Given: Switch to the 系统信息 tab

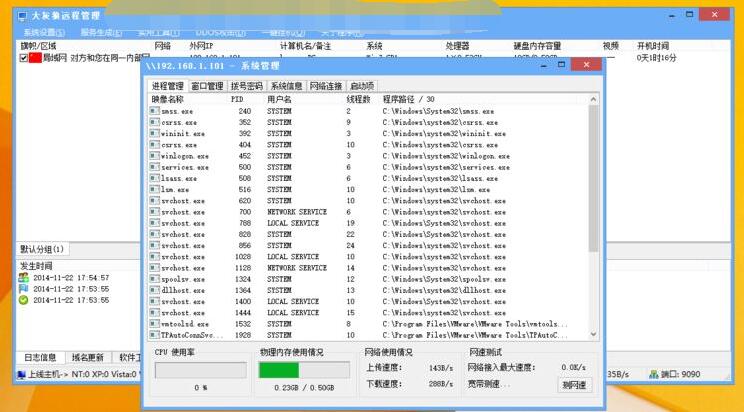Looking at the screenshot, I should click(x=287, y=87).
